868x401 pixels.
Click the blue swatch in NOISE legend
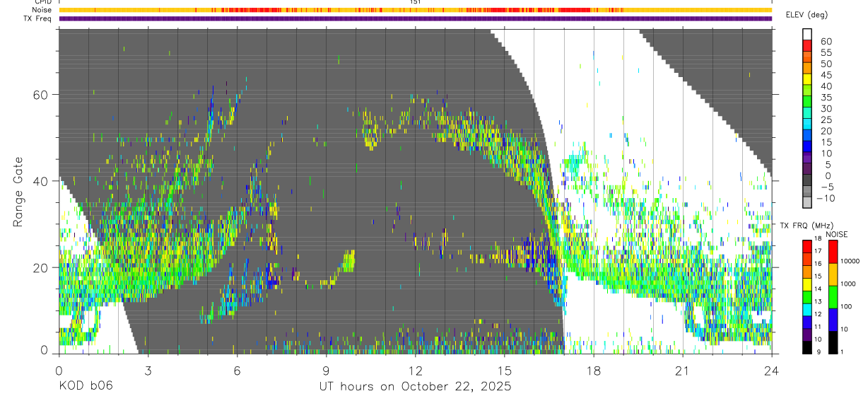pos(833,320)
